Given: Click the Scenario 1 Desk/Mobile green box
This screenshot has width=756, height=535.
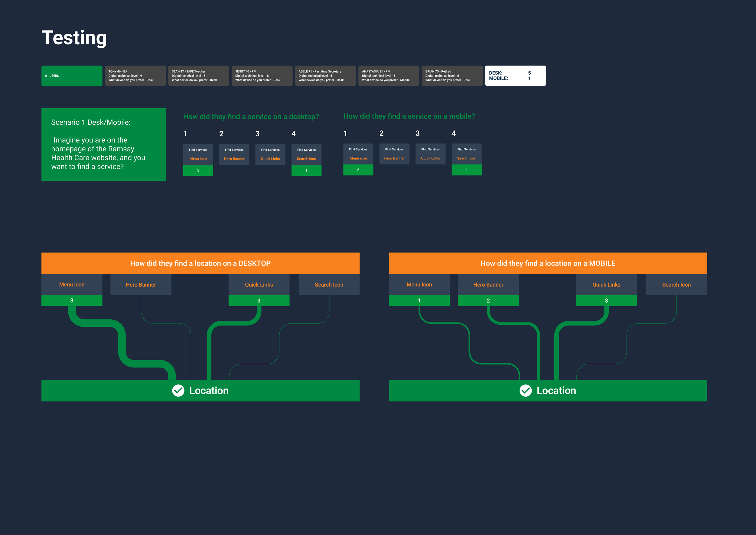Looking at the screenshot, I should point(104,144).
